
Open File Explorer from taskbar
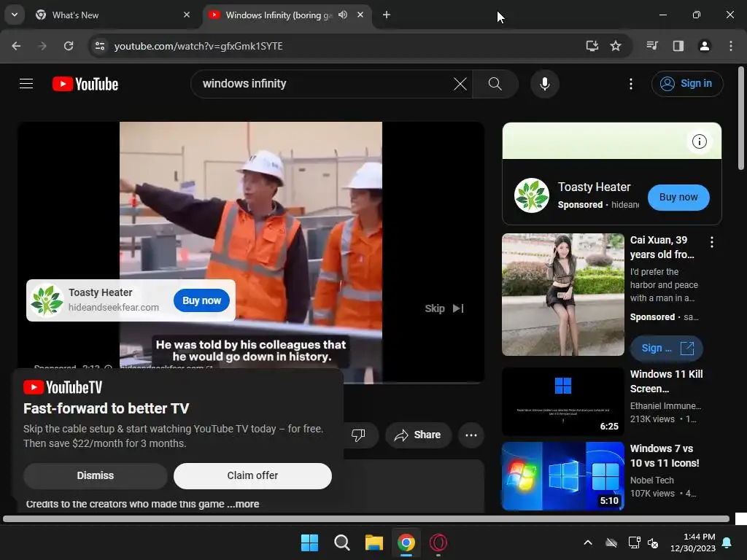coord(374,542)
